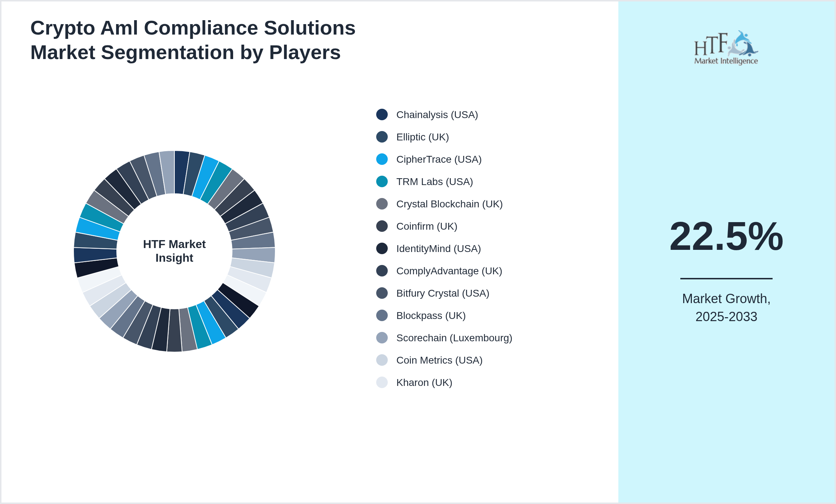Select the ComplyAdvantage (UK) legend label
The height and width of the screenshot is (504, 836).
coord(449,271)
